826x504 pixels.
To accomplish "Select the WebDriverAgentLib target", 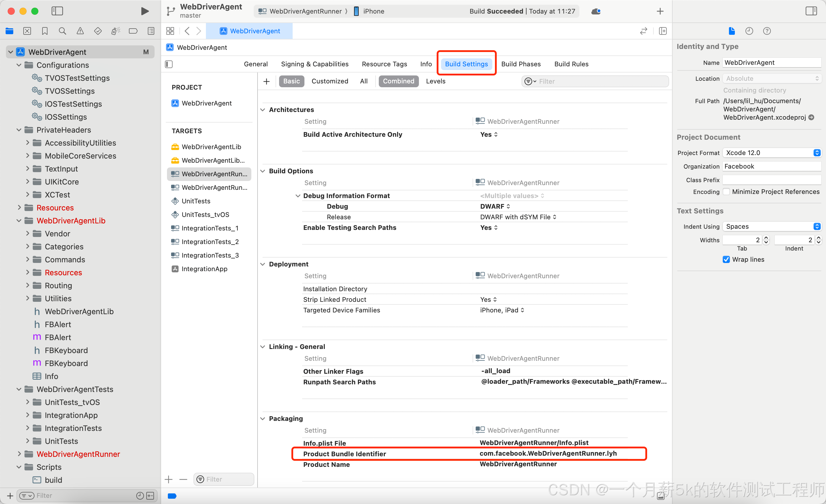I will pos(209,147).
